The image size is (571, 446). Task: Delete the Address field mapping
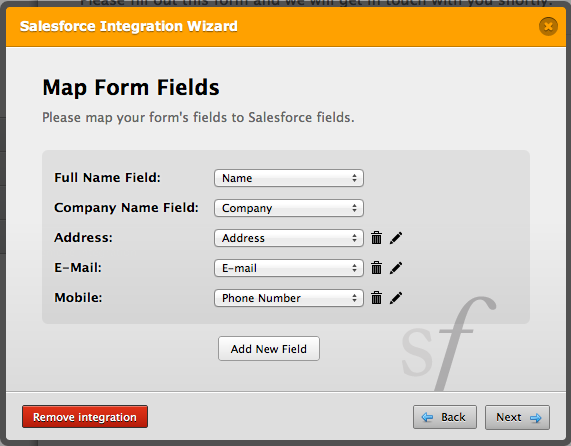[376, 238]
